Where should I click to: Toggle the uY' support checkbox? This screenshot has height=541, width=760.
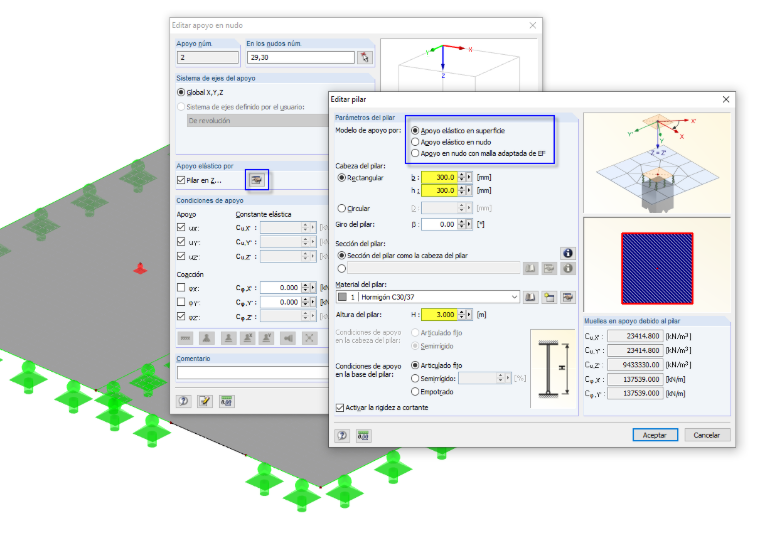click(x=181, y=241)
